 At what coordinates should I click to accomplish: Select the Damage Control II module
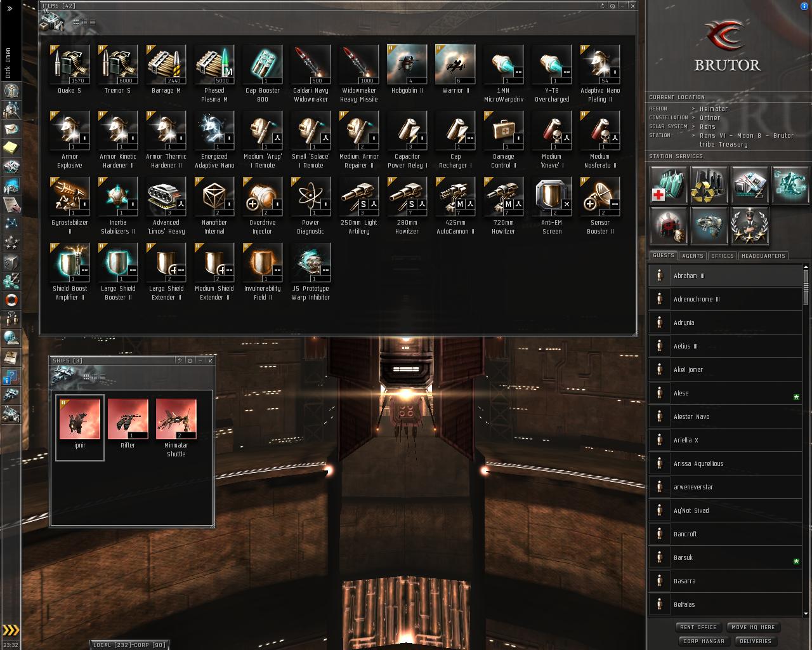[x=504, y=140]
